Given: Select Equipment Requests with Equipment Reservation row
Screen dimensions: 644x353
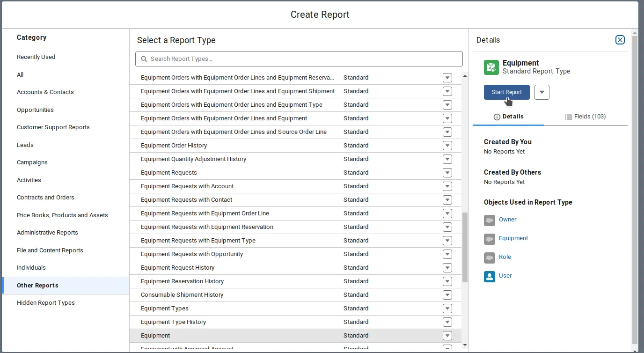Looking at the screenshot, I should 295,227.
